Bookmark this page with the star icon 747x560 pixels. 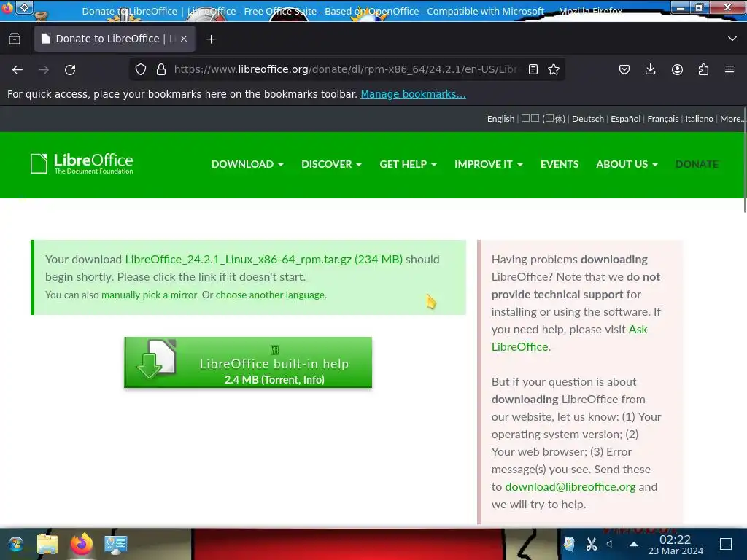coord(554,69)
